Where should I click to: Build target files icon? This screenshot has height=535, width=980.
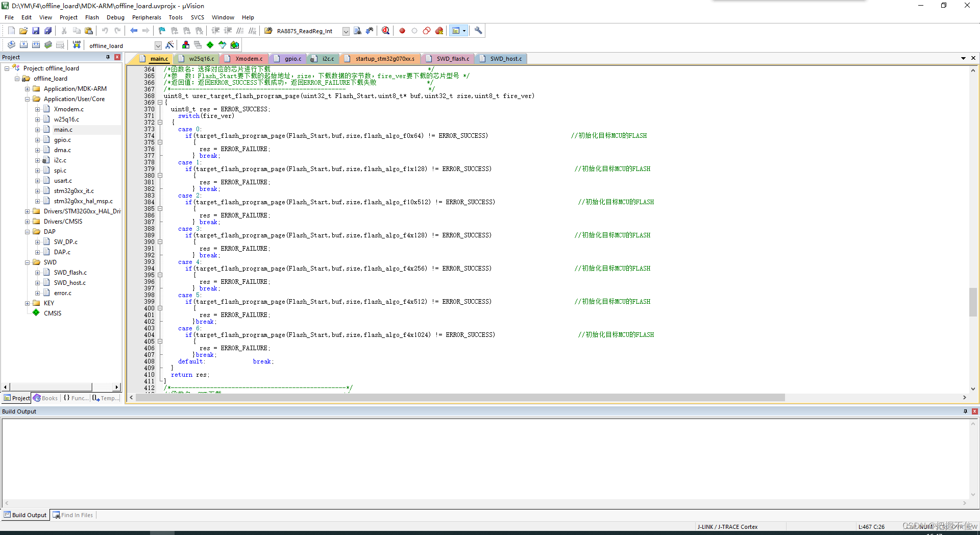point(23,45)
